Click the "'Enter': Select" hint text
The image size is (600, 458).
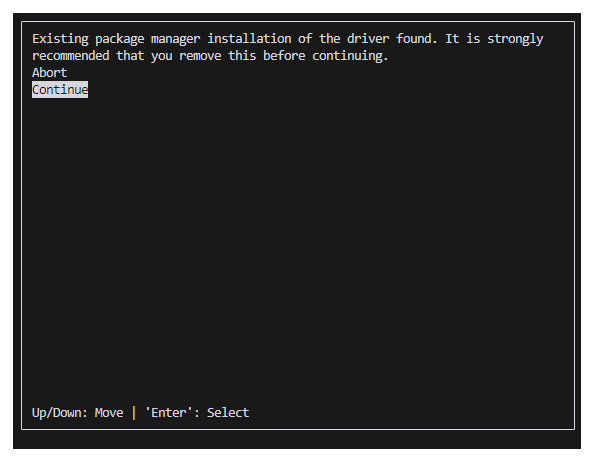(x=197, y=413)
